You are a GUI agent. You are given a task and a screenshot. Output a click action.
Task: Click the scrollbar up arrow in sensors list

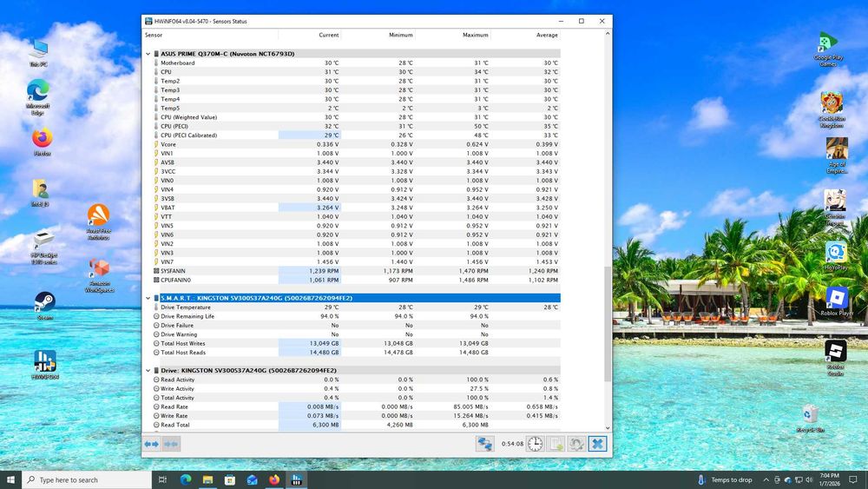[x=608, y=34]
